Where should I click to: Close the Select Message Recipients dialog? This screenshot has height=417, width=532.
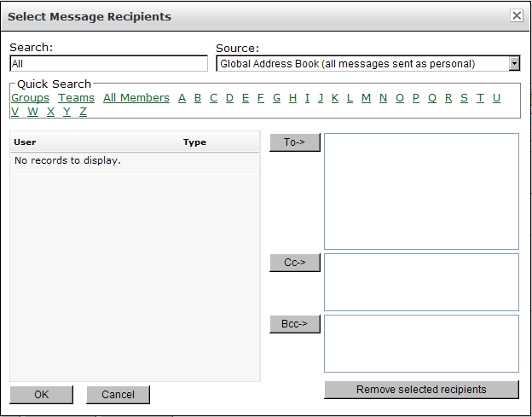(x=516, y=15)
